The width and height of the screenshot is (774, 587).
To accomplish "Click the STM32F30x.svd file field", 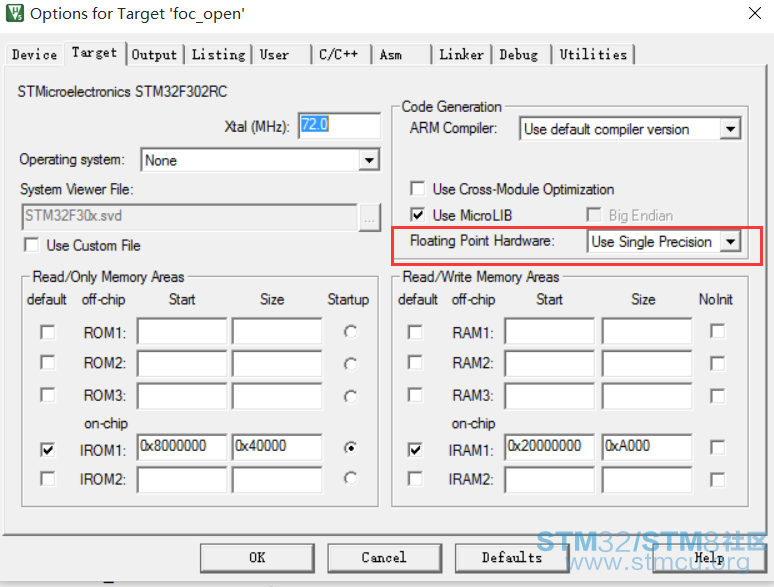I will (x=189, y=217).
